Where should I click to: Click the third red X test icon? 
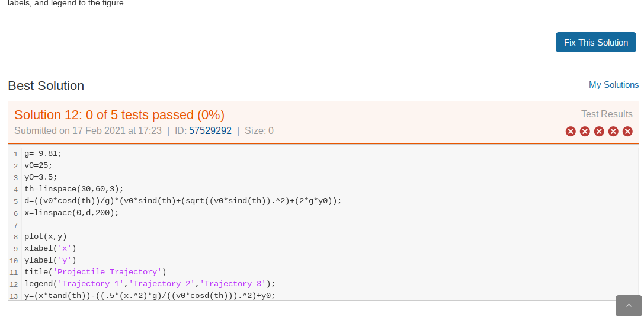coord(599,131)
